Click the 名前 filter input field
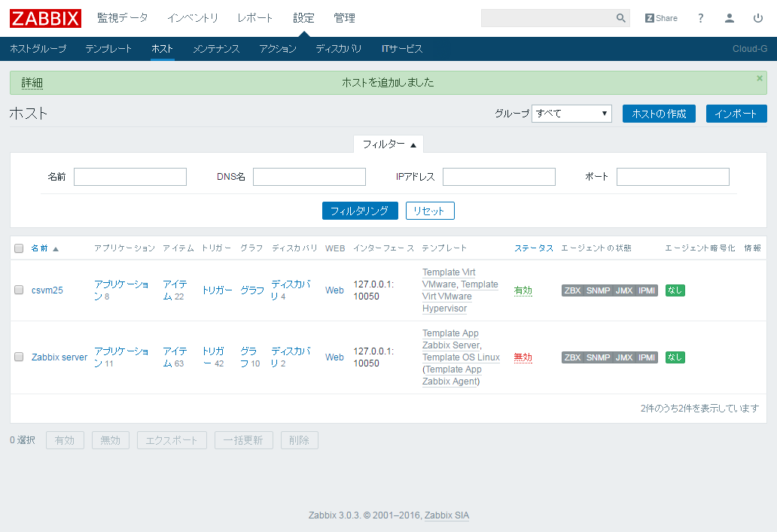Screen dimensions: 777x532 pyautogui.click(x=129, y=176)
